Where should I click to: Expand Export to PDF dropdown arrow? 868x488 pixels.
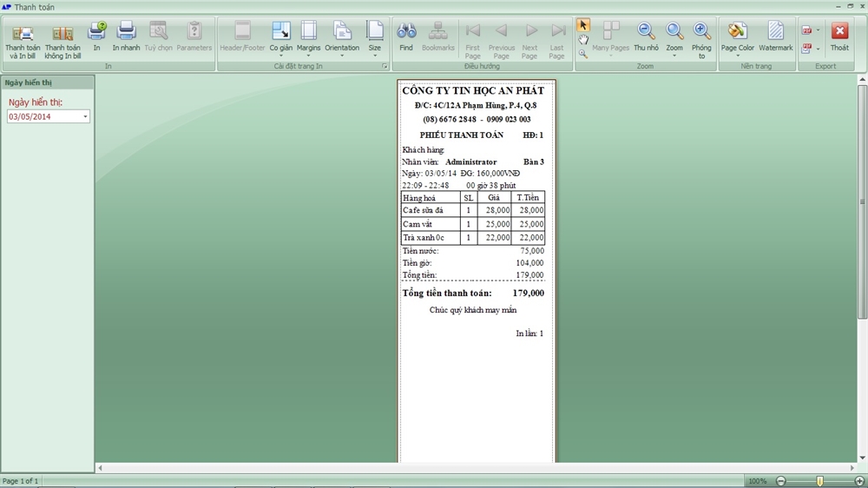[819, 30]
